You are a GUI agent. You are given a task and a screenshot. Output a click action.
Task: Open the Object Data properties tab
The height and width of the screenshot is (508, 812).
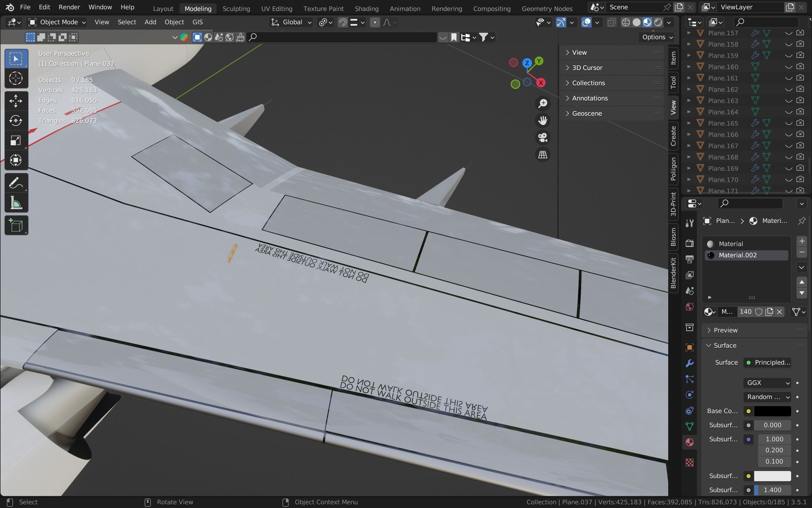click(690, 426)
